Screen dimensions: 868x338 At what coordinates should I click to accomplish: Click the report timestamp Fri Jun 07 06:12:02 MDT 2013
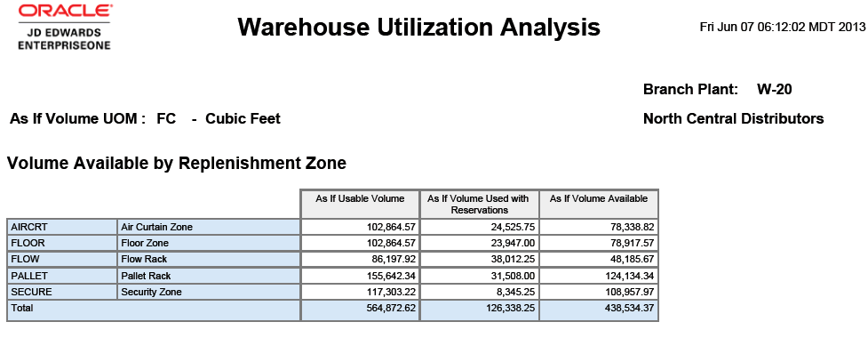pyautogui.click(x=782, y=27)
